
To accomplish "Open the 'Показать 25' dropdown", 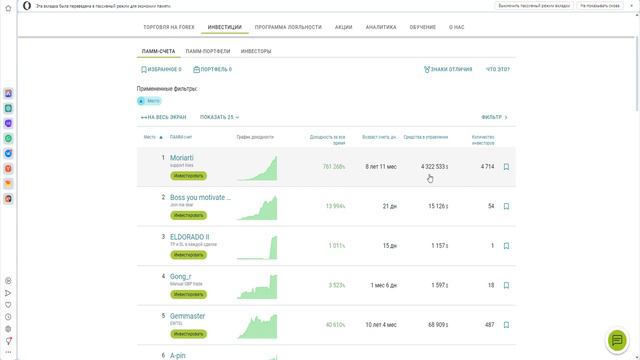I will (219, 117).
